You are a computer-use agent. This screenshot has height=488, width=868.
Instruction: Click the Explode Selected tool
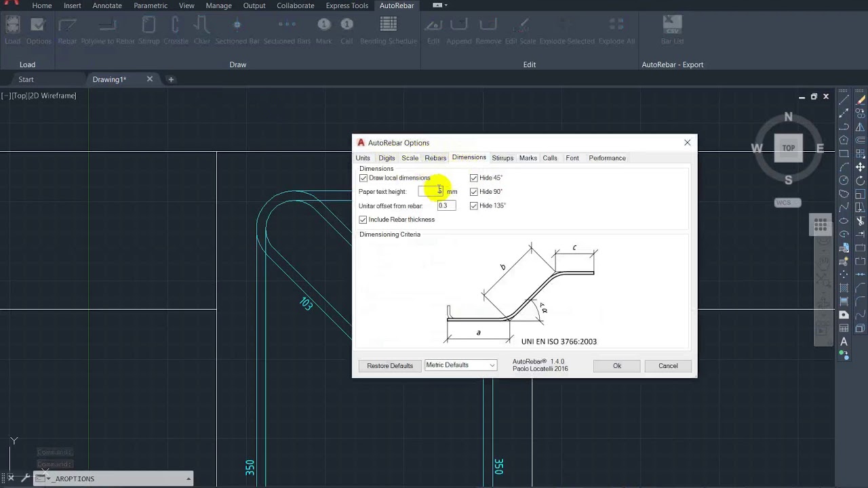567,30
